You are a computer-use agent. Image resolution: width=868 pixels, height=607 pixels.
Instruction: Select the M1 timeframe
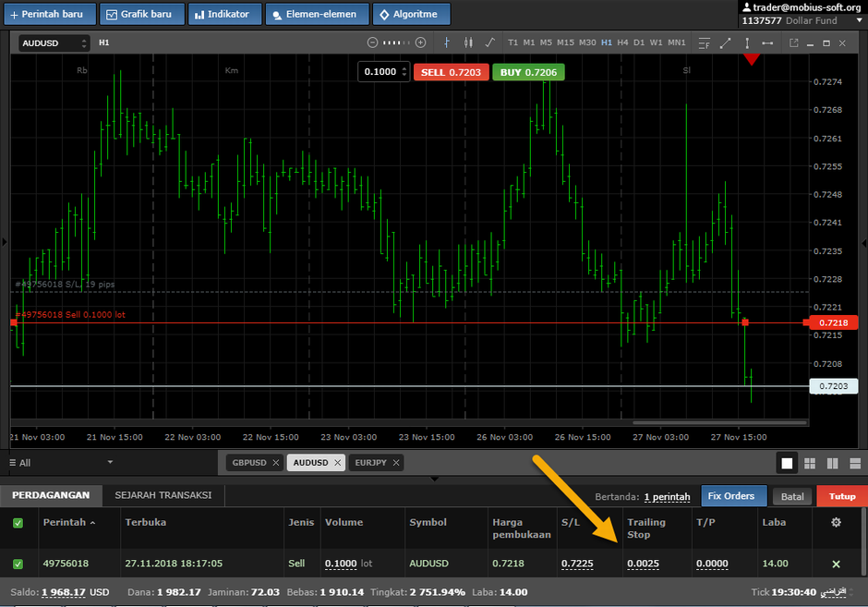(x=529, y=42)
